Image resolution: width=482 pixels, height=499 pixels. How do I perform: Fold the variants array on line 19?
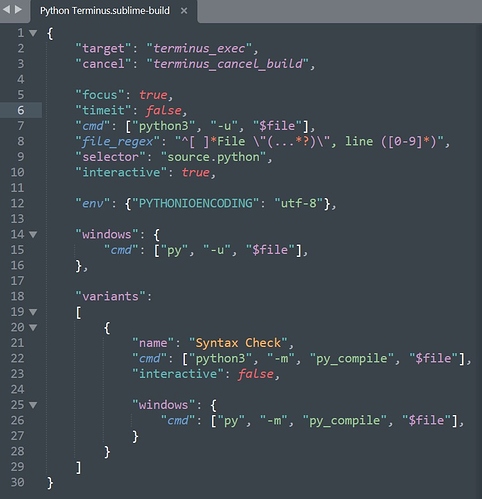(33, 312)
